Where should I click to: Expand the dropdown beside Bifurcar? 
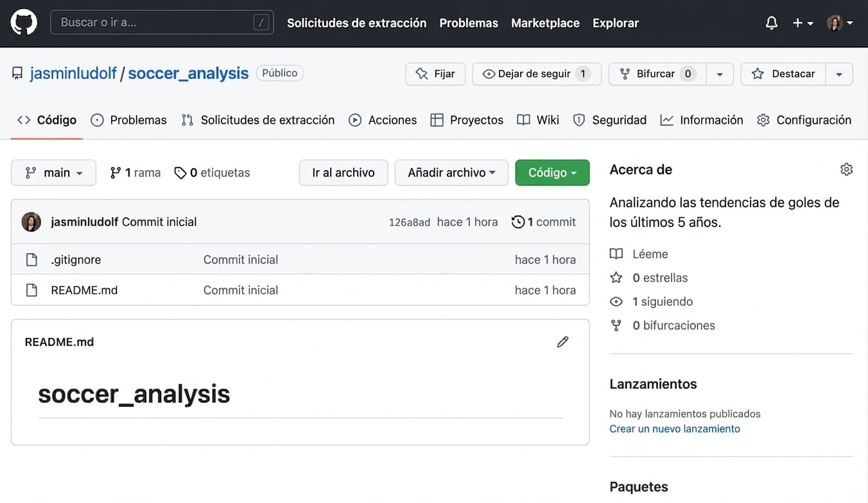pos(720,74)
